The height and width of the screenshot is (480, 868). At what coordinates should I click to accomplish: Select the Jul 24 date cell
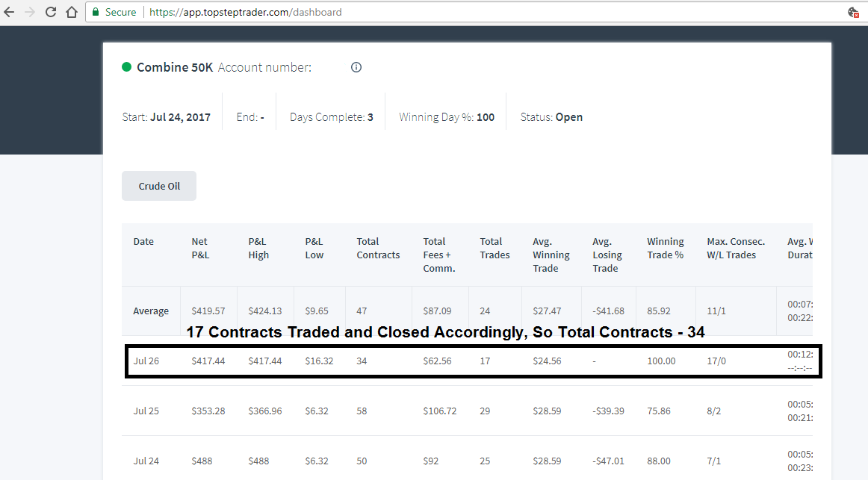click(x=146, y=461)
